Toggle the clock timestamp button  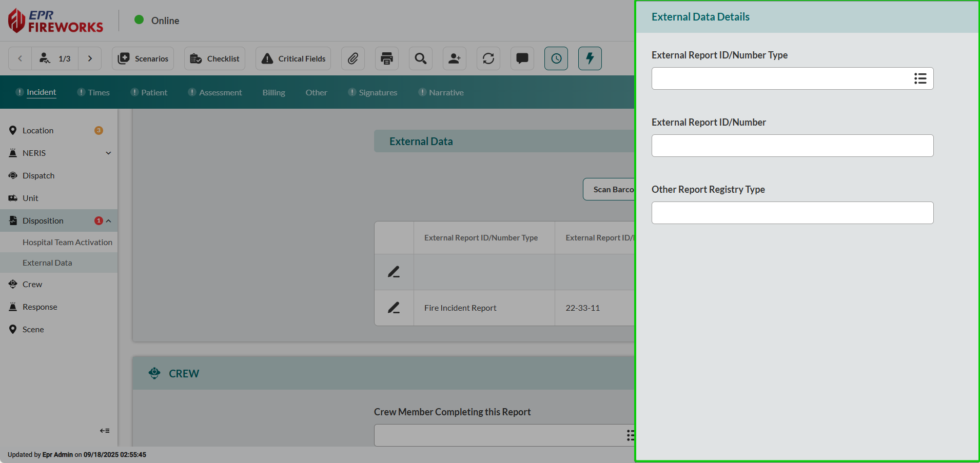tap(556, 58)
